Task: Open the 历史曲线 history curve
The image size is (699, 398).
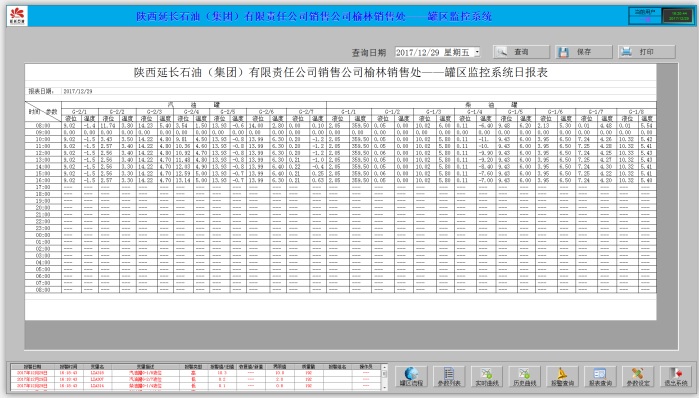Action: [524, 377]
